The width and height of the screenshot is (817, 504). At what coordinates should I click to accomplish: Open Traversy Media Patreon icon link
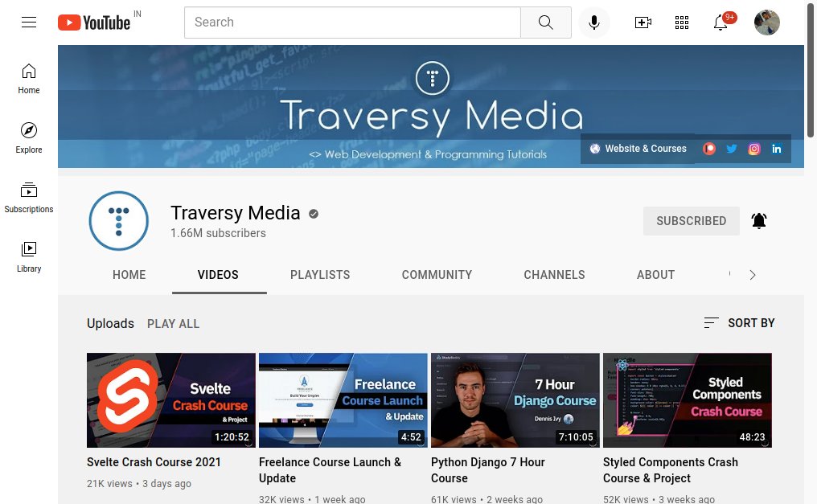(x=709, y=149)
